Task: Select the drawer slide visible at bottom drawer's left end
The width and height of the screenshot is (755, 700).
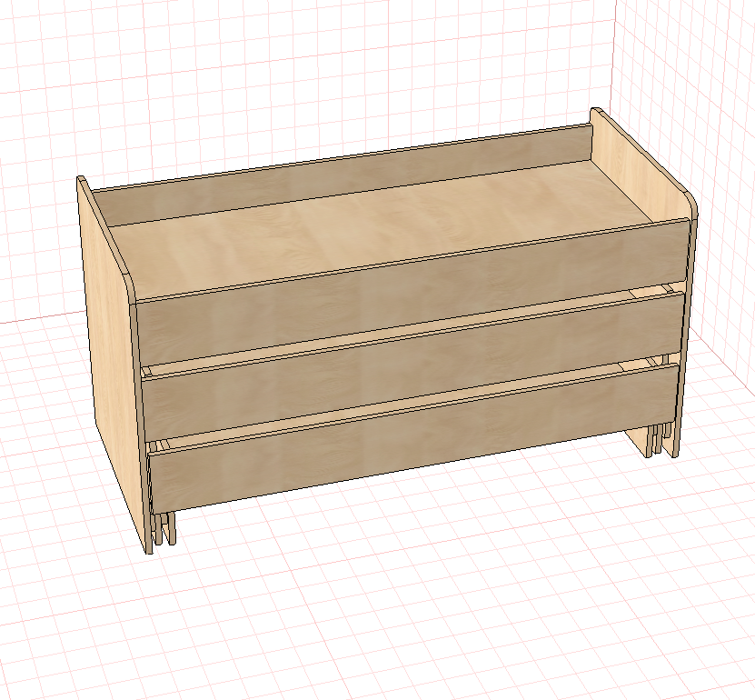Action: tap(162, 445)
